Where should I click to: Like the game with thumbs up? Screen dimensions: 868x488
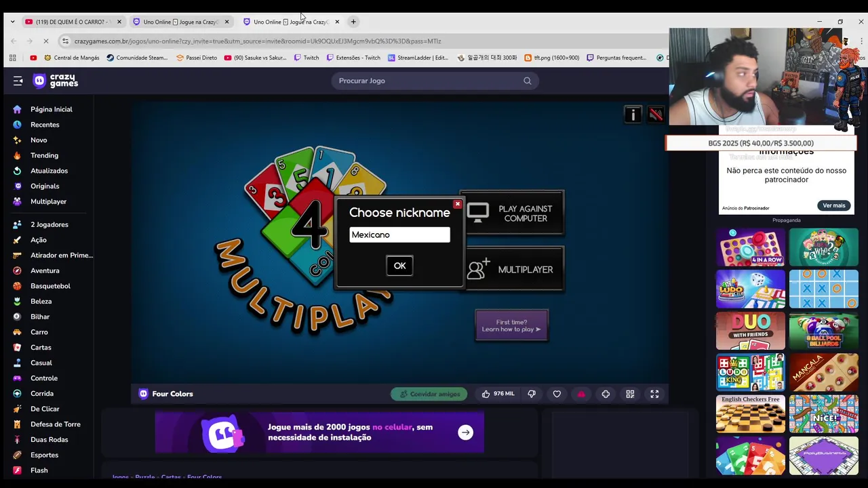pyautogui.click(x=498, y=394)
